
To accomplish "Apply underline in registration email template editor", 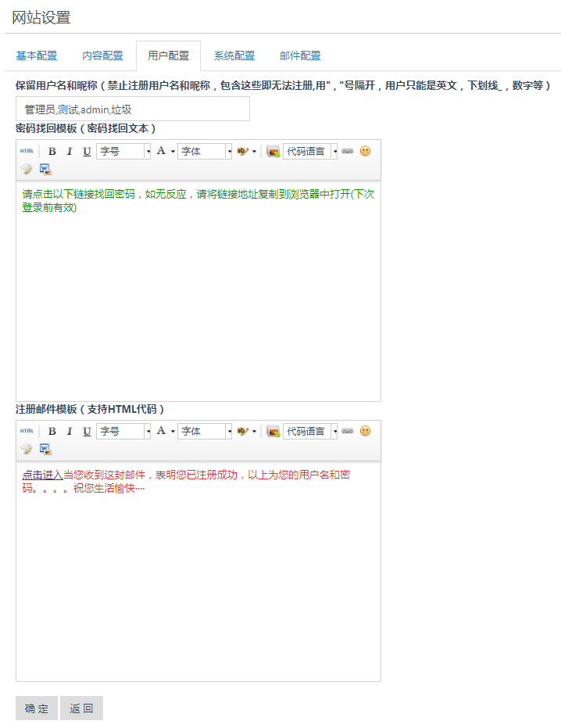I will [86, 431].
